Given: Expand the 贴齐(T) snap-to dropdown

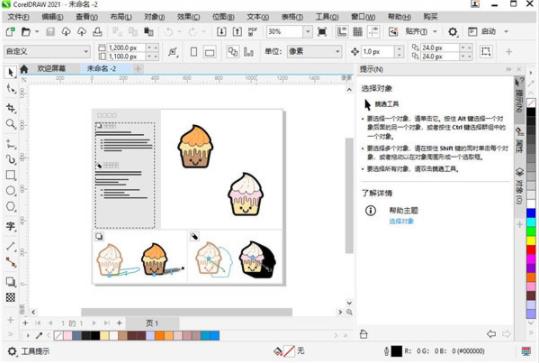Looking at the screenshot, I should click(435, 32).
